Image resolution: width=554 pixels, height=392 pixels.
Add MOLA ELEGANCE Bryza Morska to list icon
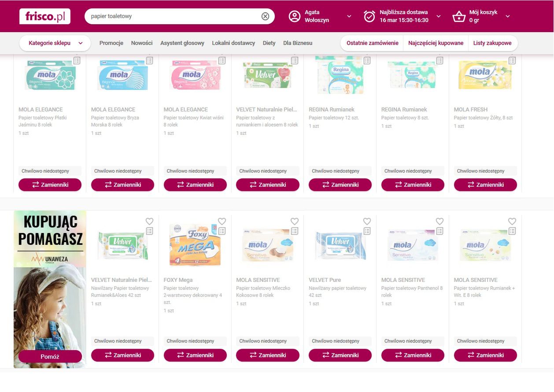pos(149,60)
